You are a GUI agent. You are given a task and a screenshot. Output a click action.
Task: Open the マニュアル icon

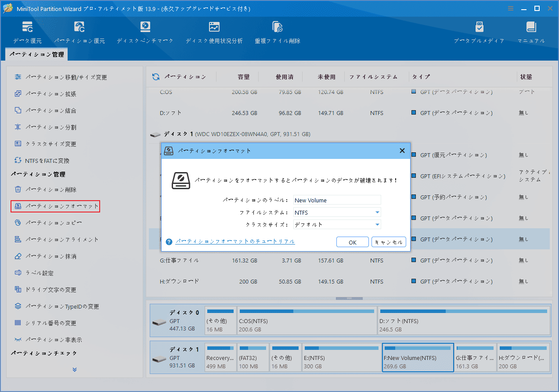[x=531, y=32]
